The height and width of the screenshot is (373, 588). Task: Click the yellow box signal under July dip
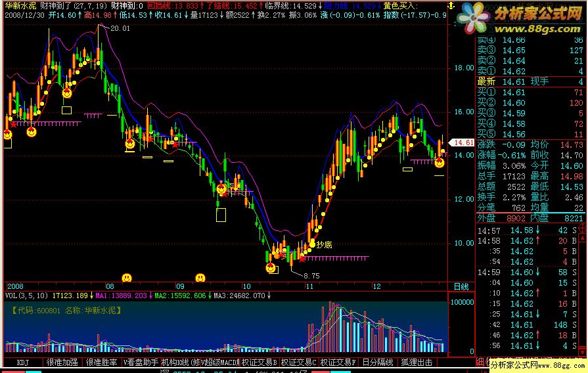click(67, 110)
